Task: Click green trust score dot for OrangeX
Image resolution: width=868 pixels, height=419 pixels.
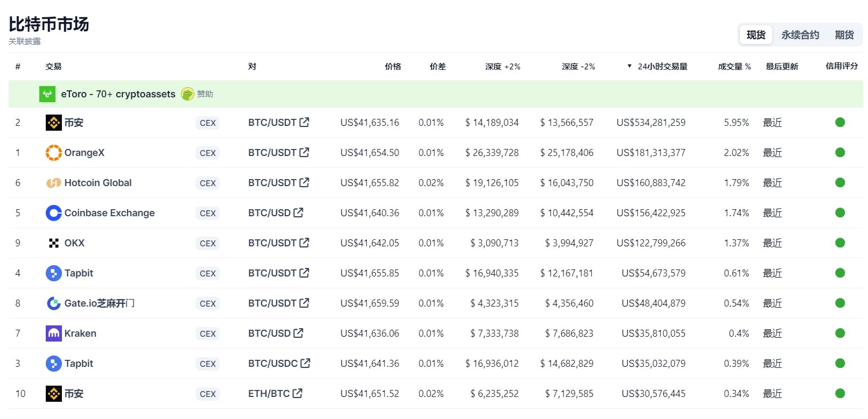Action: [839, 153]
